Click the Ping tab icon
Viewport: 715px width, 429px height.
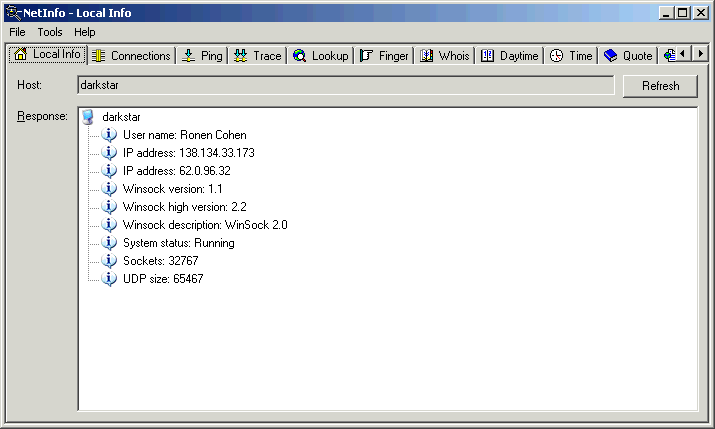(x=188, y=56)
